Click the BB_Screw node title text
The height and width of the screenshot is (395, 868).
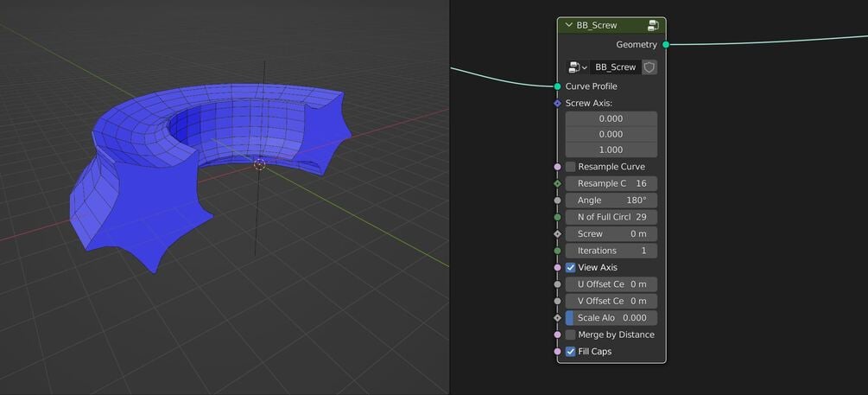click(x=597, y=25)
